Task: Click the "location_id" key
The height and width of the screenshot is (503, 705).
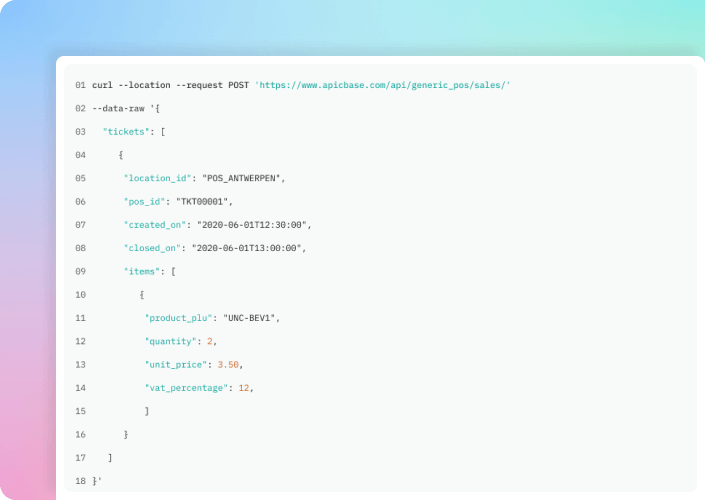Action: 157,178
